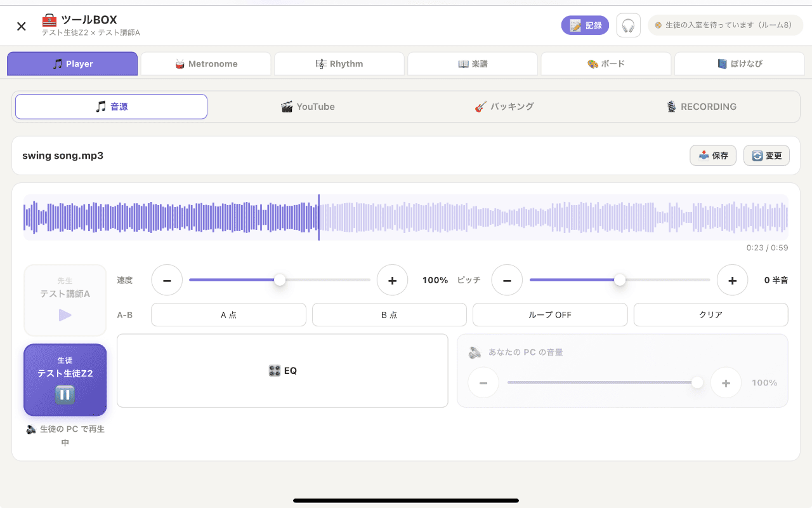This screenshot has height=508, width=812.
Task: Decrease あなたの PC の音量 with minus
Action: pyautogui.click(x=483, y=383)
